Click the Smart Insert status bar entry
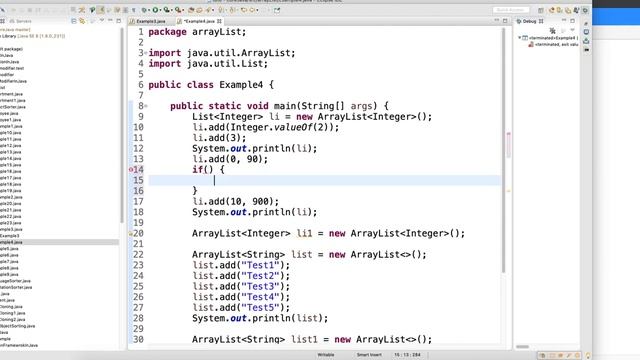This screenshot has height=360, width=640. pyautogui.click(x=369, y=355)
